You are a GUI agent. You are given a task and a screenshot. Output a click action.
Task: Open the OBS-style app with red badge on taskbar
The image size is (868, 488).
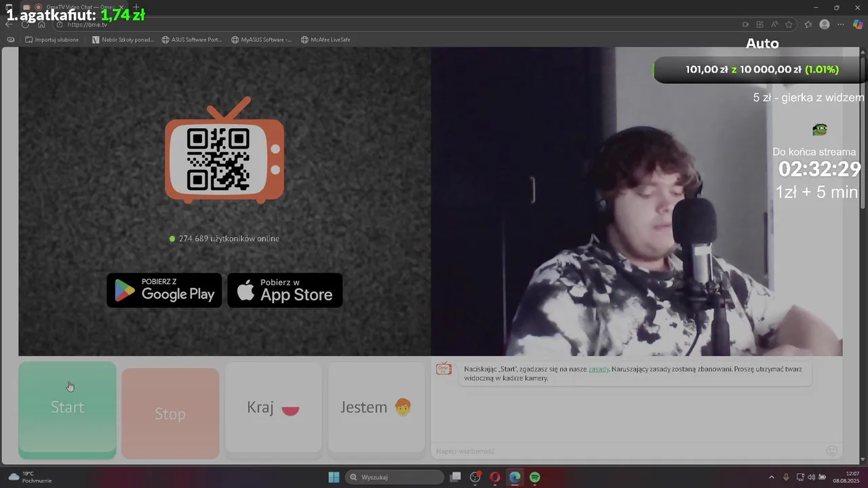tap(475, 477)
